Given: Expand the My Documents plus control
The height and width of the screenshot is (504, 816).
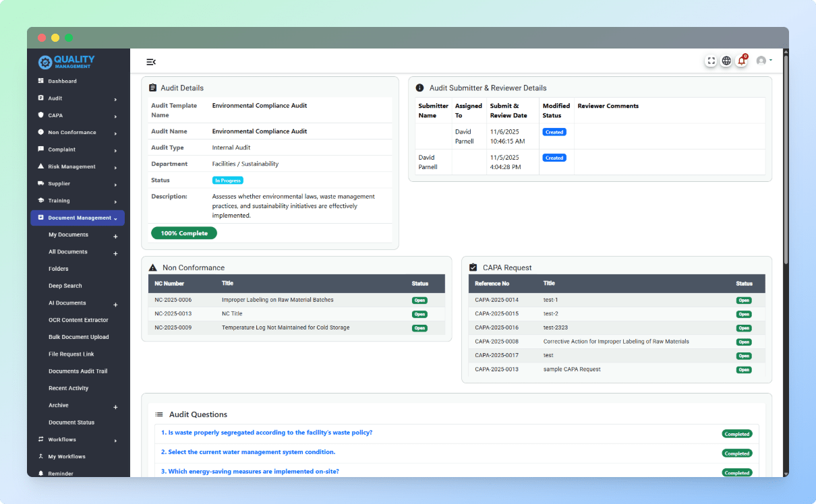Looking at the screenshot, I should [115, 234].
